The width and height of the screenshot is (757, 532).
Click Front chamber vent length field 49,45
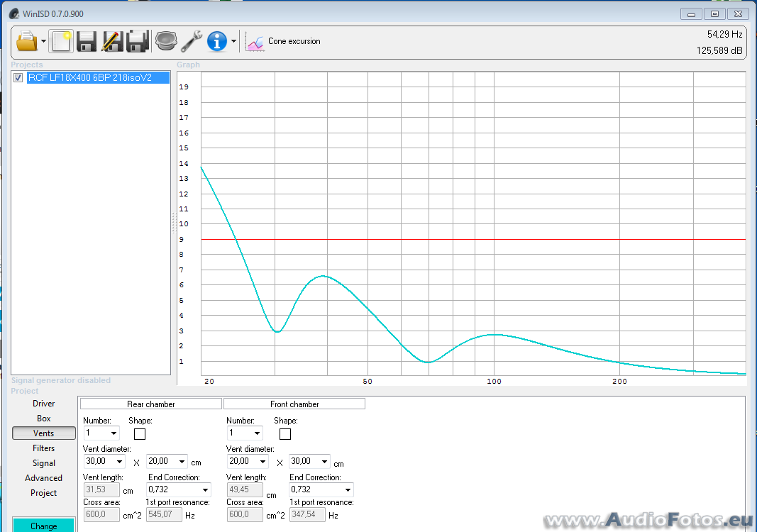coord(245,489)
